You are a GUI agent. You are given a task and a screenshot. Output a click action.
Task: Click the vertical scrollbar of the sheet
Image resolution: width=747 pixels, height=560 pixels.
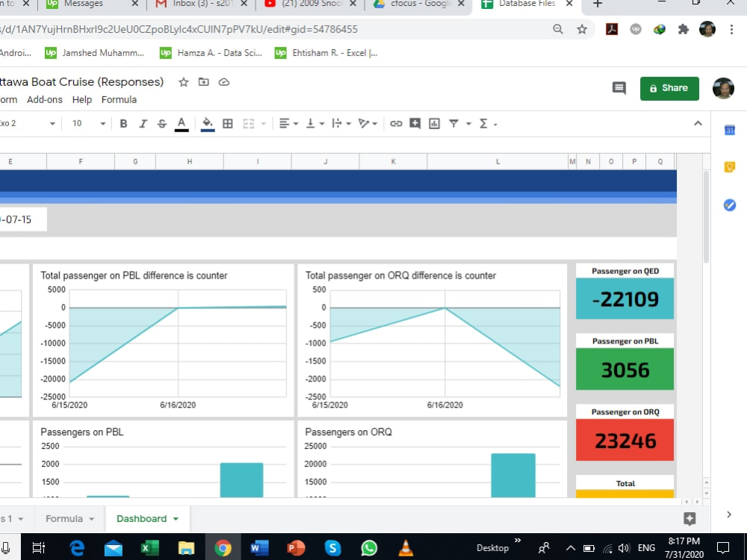(x=706, y=217)
